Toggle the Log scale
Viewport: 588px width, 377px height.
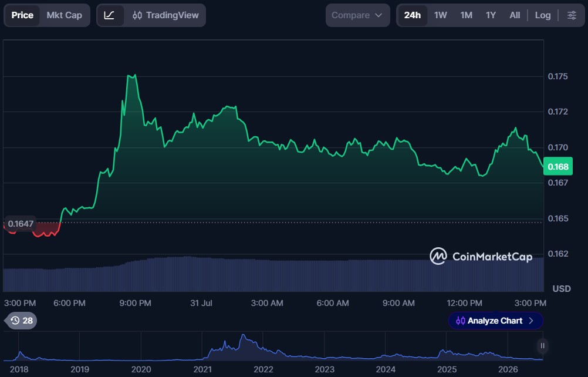(x=543, y=15)
